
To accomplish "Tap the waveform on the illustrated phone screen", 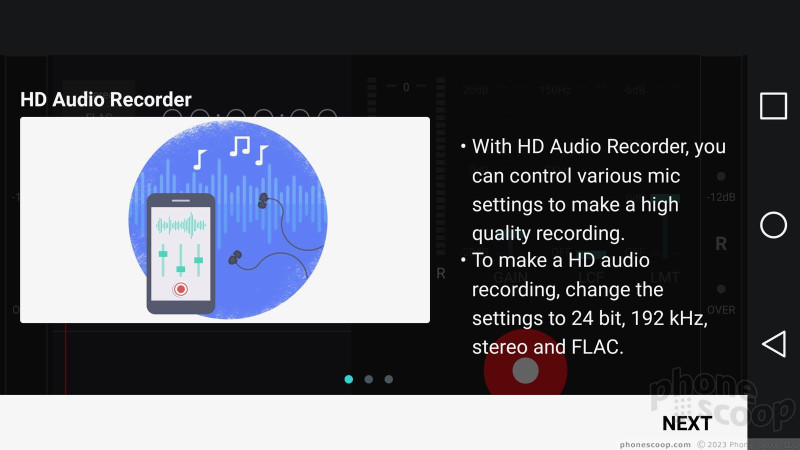I will click(x=181, y=225).
